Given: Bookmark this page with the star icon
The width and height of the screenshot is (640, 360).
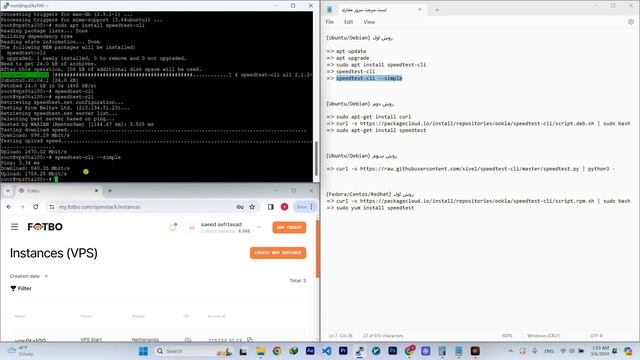Looking at the screenshot, I should pos(252,207).
